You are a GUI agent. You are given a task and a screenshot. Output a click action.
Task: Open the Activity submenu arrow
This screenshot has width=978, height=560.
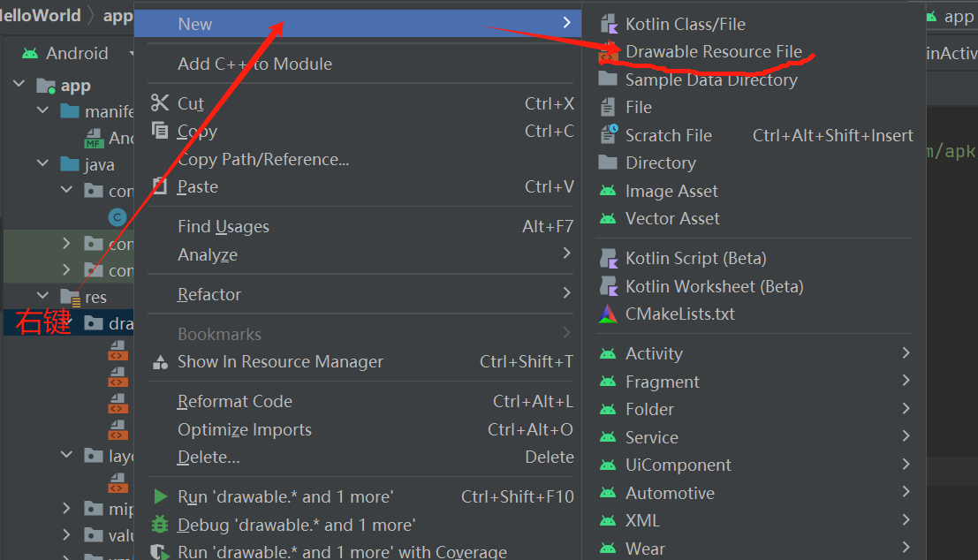(906, 353)
